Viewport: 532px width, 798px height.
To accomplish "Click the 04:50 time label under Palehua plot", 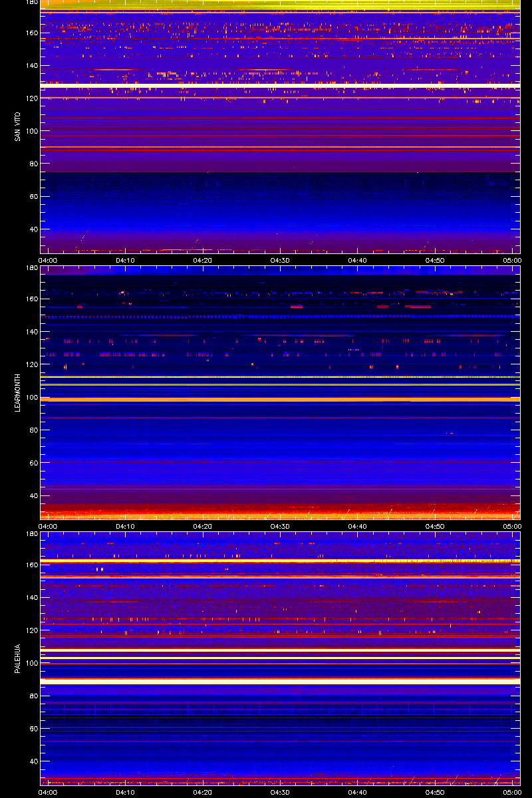I will coord(435,793).
